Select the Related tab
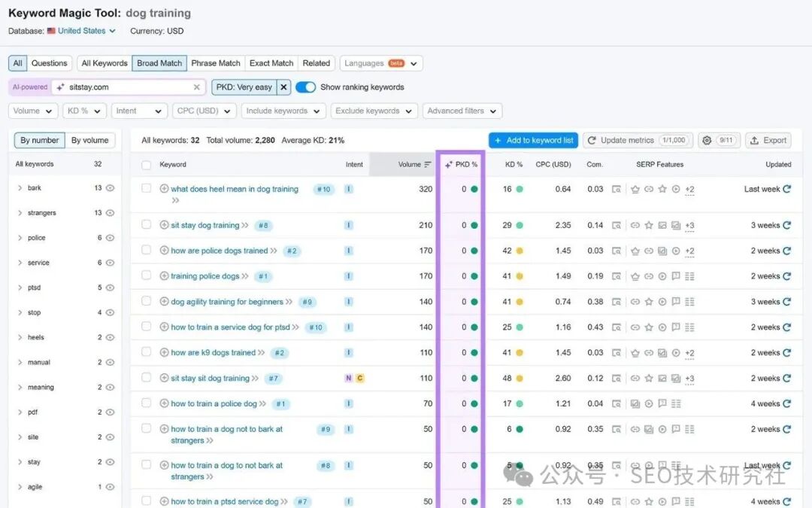The image size is (812, 508). click(x=317, y=63)
